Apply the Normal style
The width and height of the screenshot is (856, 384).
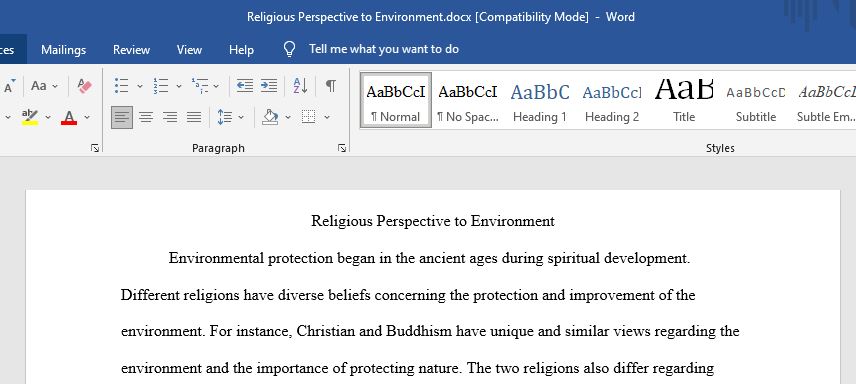click(396, 101)
